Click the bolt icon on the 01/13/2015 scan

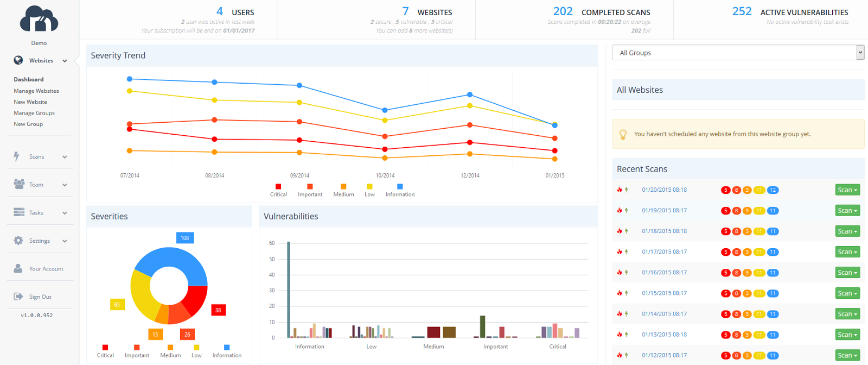(x=627, y=334)
